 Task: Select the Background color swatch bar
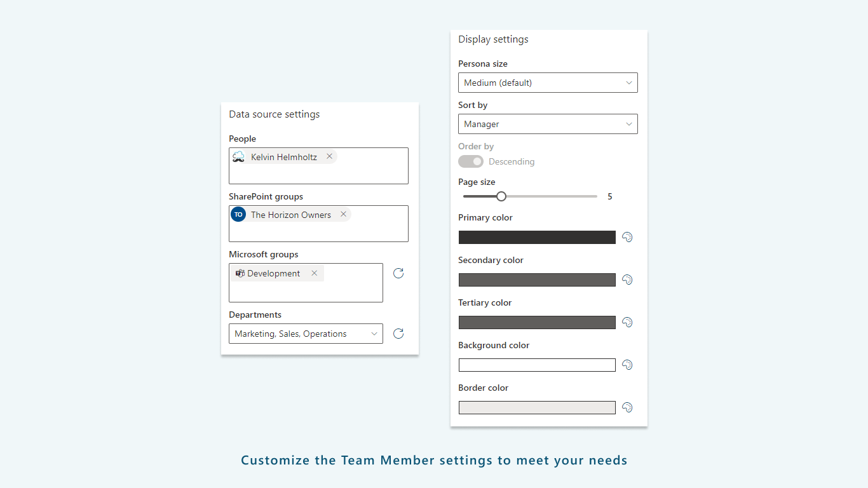tap(537, 365)
